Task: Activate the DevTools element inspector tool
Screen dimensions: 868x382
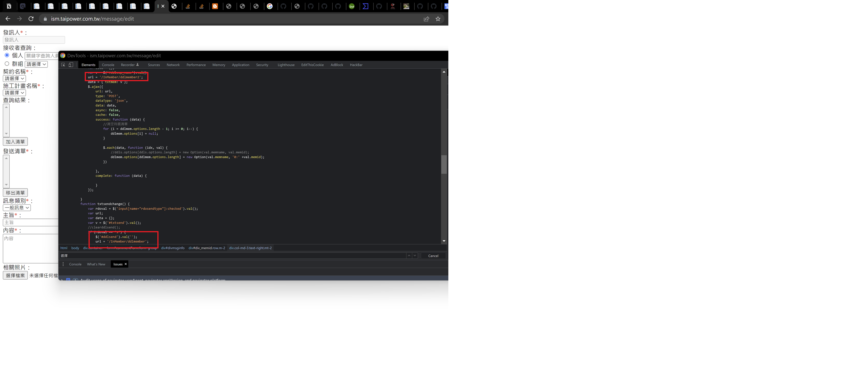Action: click(63, 65)
